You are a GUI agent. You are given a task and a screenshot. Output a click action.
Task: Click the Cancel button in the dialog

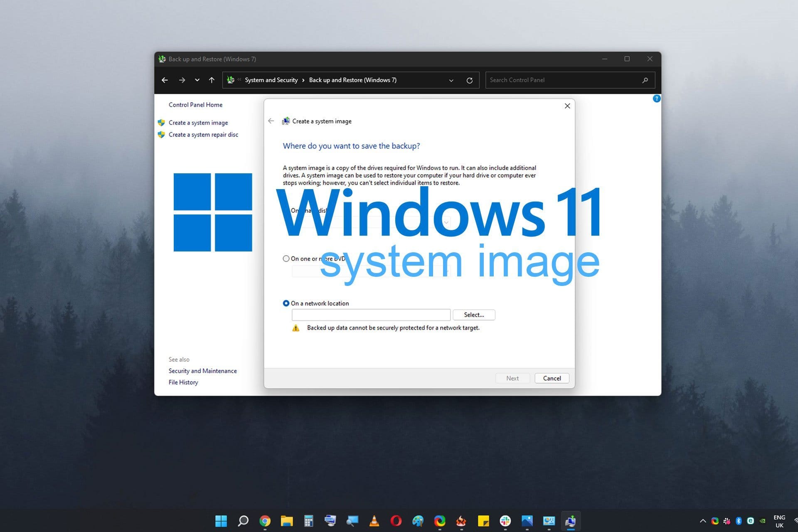point(552,378)
